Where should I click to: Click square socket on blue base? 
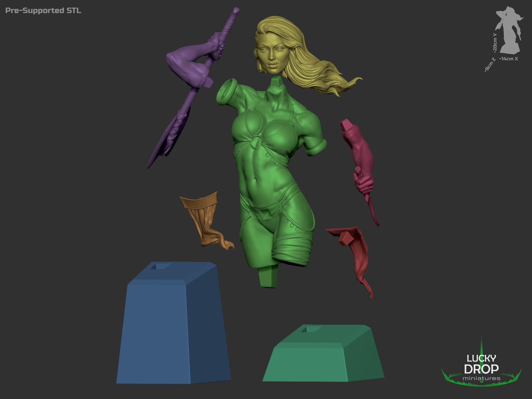coord(161,266)
